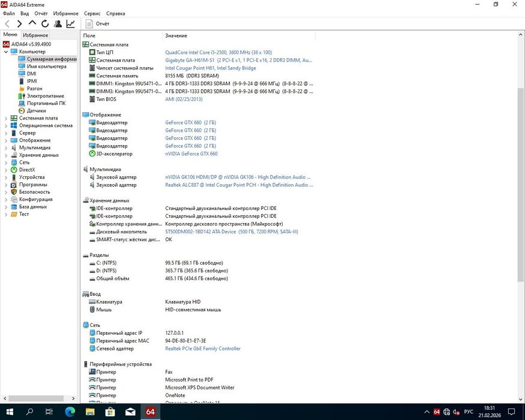Open the ST500DM002-1BD142 ATA Device link
Viewport: 525px width, 420px height.
(x=232, y=232)
